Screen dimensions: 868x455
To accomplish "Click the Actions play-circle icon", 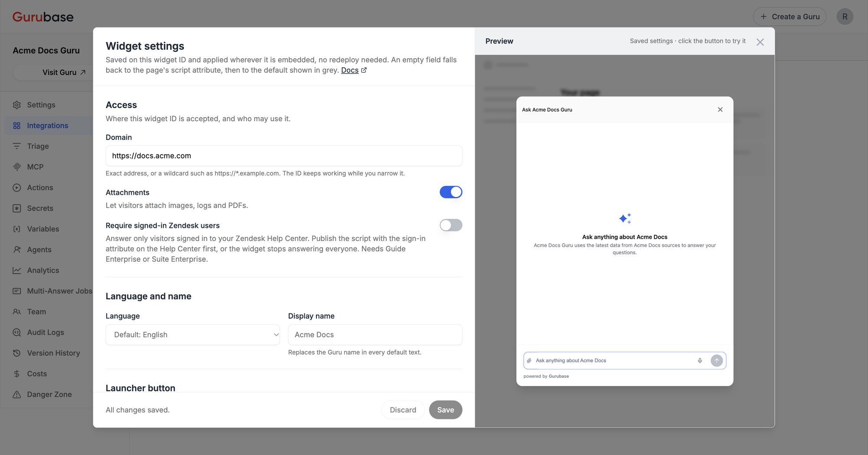I will tap(17, 188).
